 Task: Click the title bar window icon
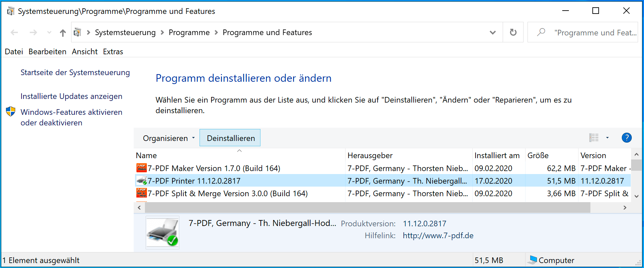11,11
